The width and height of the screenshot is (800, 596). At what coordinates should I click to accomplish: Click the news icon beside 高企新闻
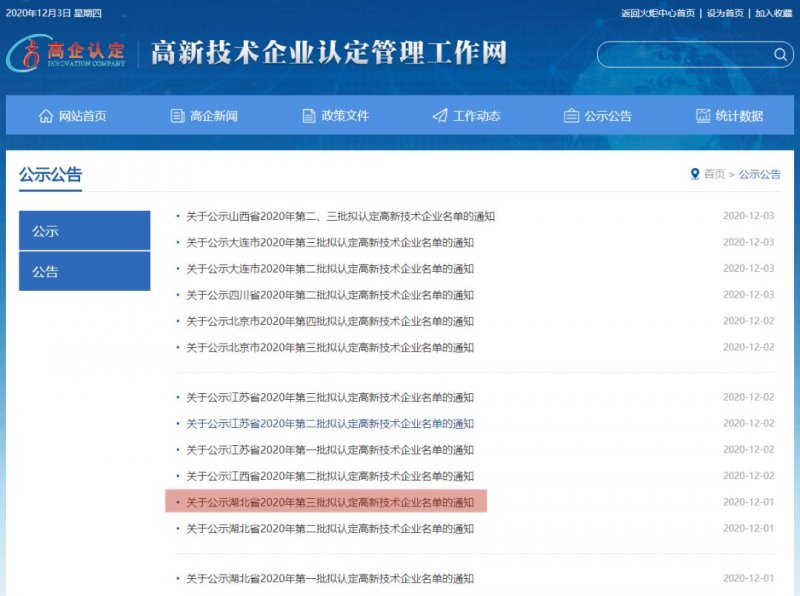pos(177,116)
